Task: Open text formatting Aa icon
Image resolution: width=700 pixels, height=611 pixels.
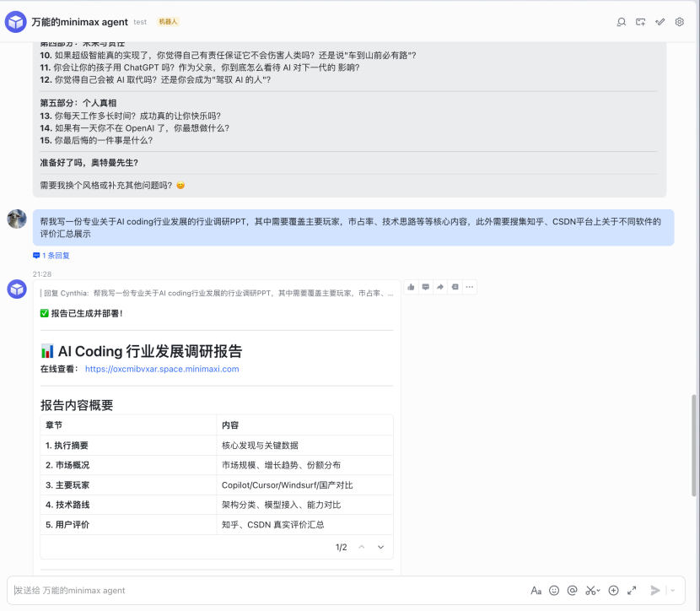Action: pyautogui.click(x=536, y=591)
